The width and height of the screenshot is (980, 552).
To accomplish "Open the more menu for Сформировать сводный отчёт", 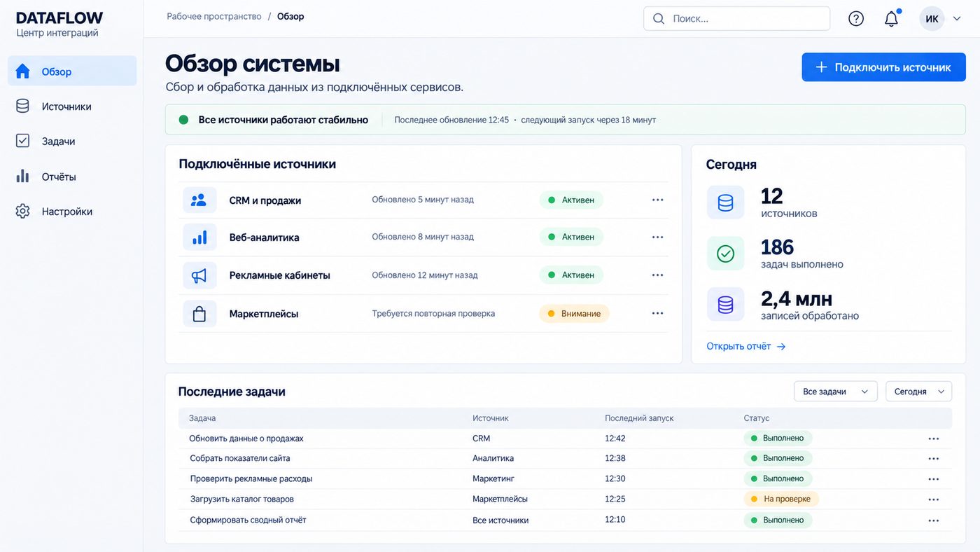I will (x=933, y=520).
